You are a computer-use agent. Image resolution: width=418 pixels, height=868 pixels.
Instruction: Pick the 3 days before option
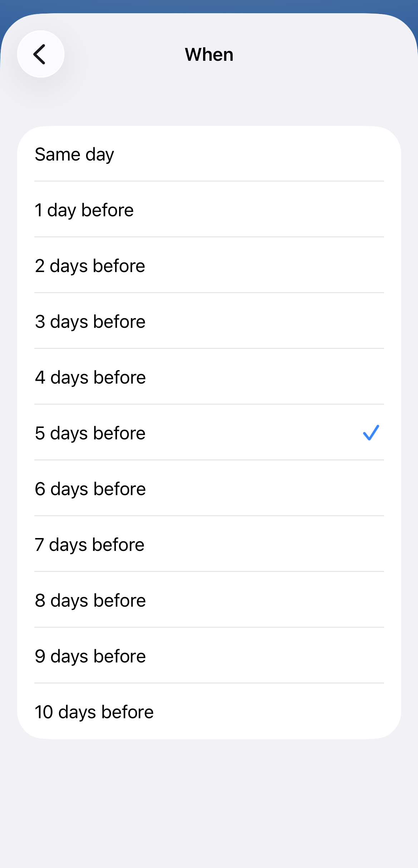(x=209, y=321)
